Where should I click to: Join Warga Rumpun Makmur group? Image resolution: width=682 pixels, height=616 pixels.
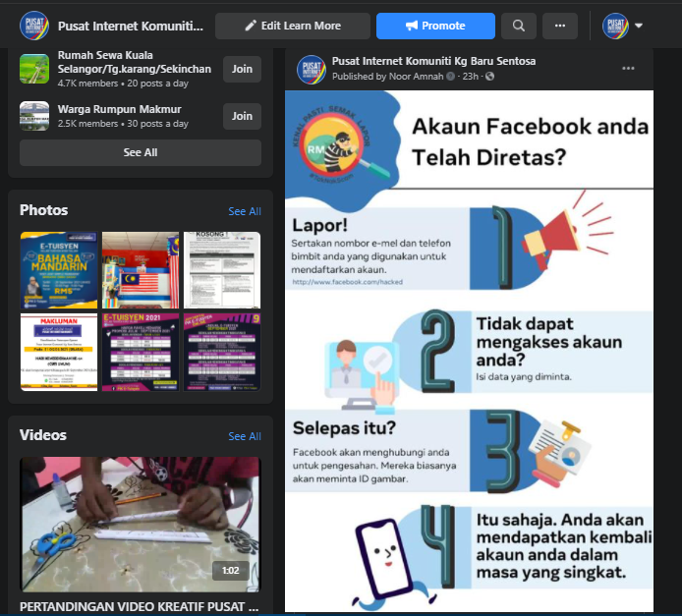click(242, 116)
